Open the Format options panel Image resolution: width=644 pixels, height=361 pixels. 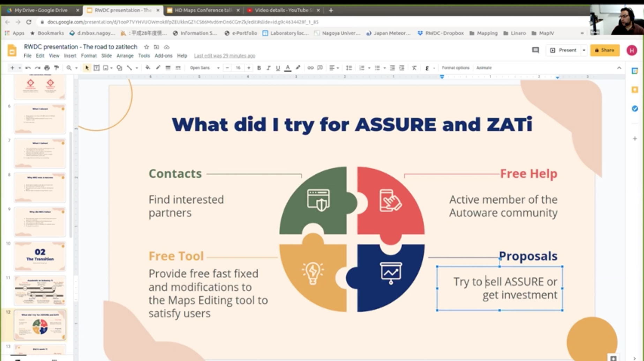click(x=455, y=68)
